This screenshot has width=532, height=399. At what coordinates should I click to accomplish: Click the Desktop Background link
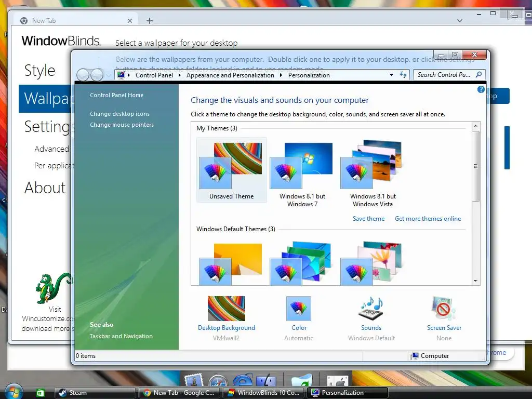click(227, 328)
